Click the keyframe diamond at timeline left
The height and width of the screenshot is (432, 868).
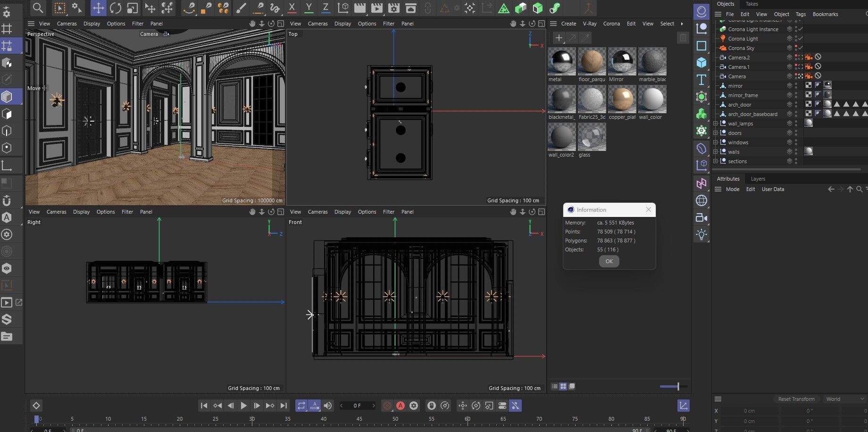tap(36, 406)
